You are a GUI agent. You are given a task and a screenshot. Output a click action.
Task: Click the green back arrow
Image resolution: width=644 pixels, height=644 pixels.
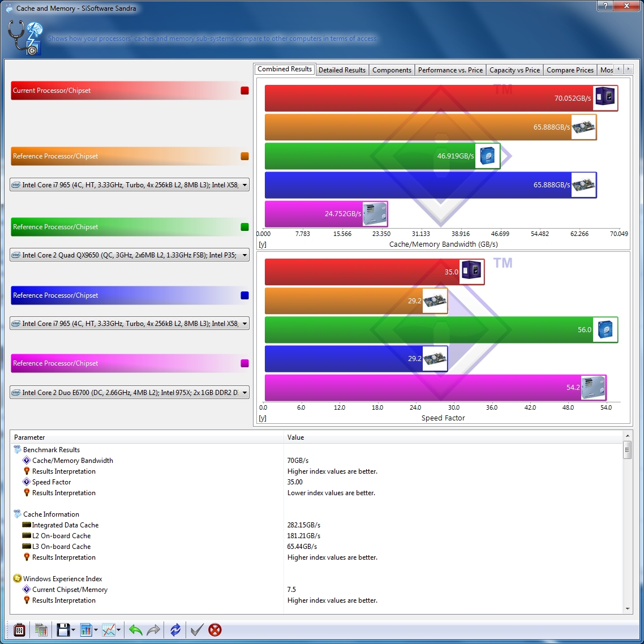(136, 630)
